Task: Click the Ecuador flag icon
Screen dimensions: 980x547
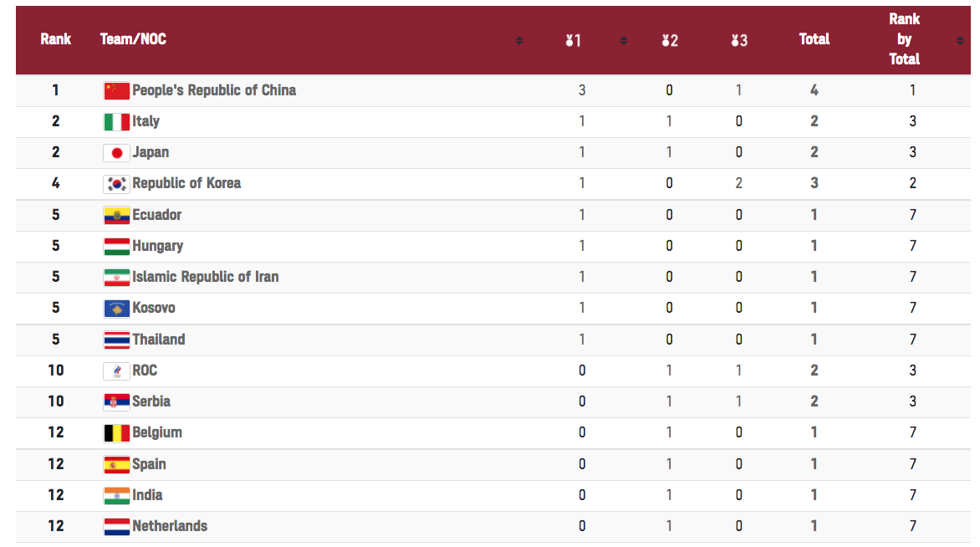Action: (116, 215)
